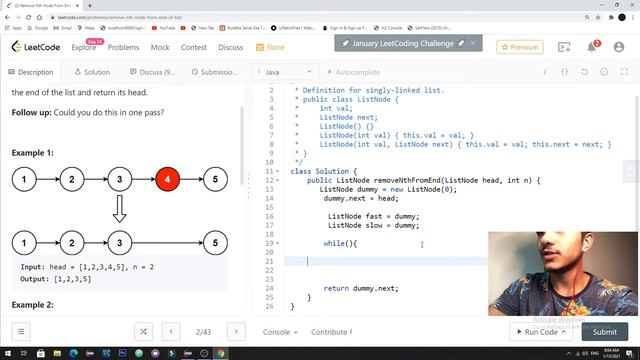Go to the Mock section
Screen dimensions: 640x360
(160, 47)
